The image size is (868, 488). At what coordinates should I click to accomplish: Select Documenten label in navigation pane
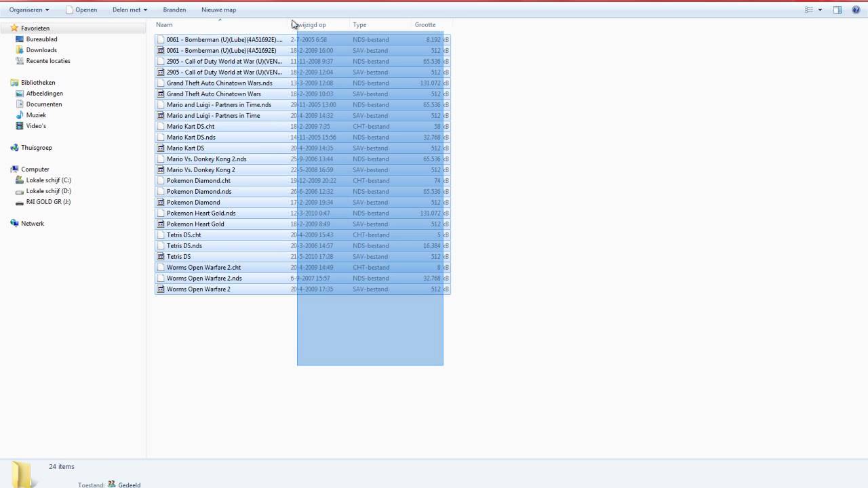click(44, 104)
